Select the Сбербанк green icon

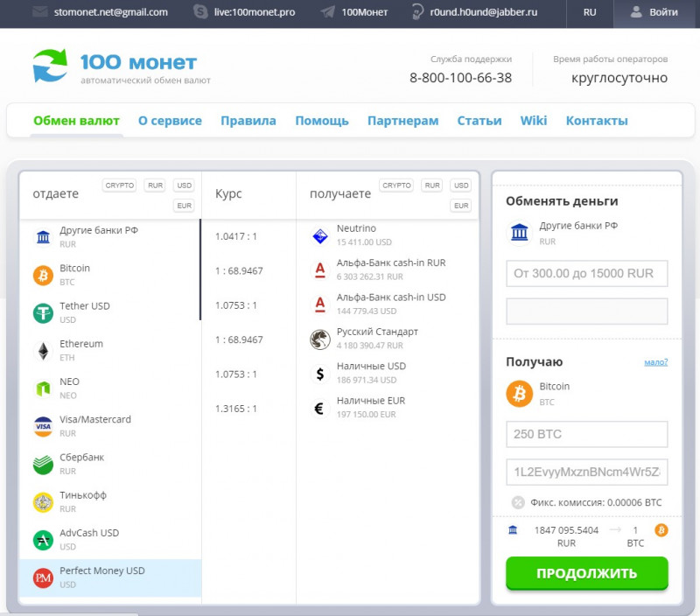(x=43, y=465)
